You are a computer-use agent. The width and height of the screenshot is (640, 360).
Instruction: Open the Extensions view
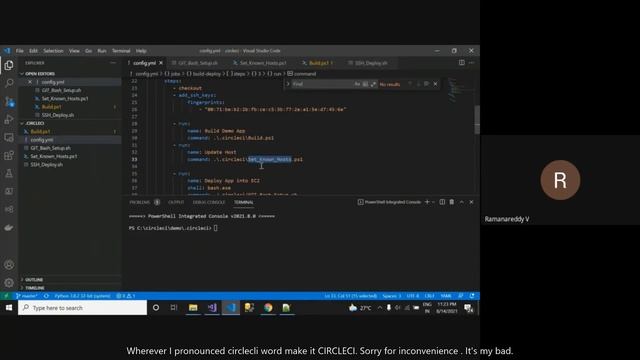tap(9, 155)
